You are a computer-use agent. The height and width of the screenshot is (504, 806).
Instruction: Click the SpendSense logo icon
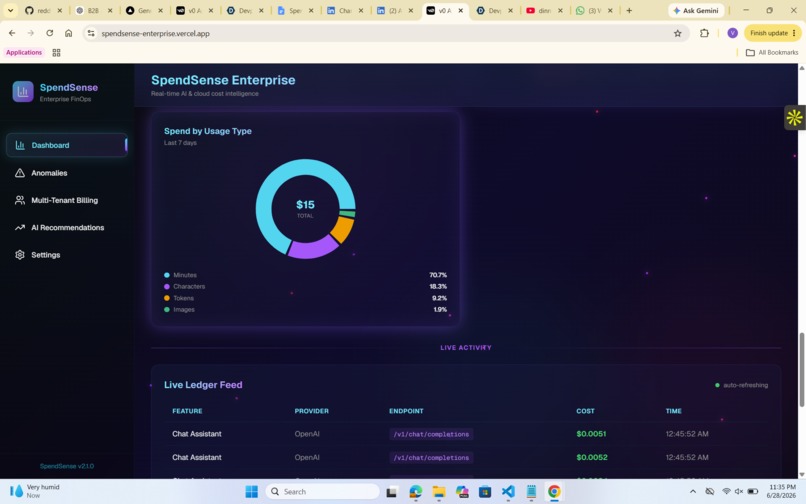[23, 92]
